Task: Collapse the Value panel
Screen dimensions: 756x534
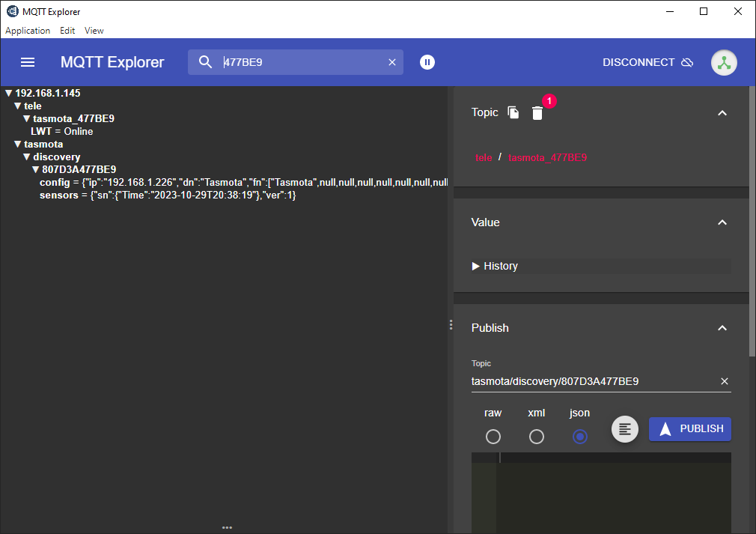Action: coord(722,222)
